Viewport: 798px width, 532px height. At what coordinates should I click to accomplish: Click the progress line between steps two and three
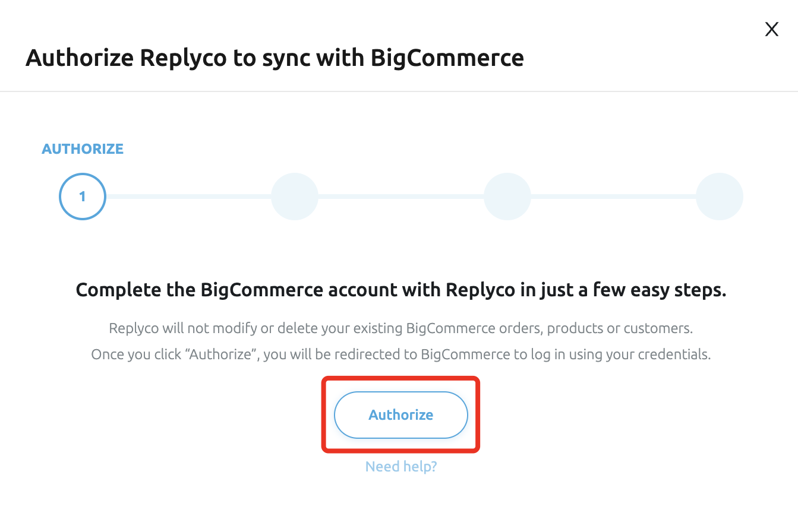click(x=401, y=197)
